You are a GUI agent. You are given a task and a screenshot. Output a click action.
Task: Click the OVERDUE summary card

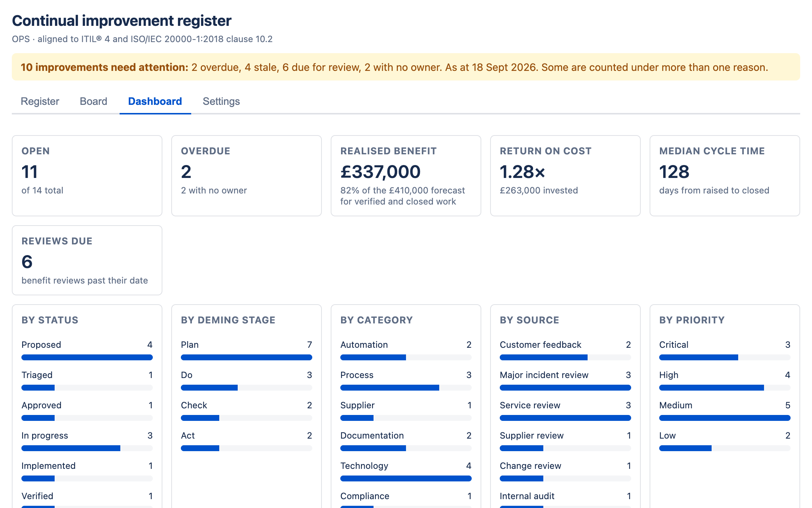247,176
